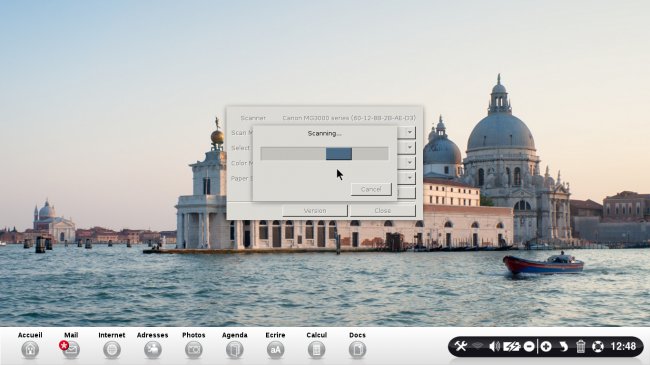Click the minus zoom-out tray icon
This screenshot has width=650, height=365.
529,346
